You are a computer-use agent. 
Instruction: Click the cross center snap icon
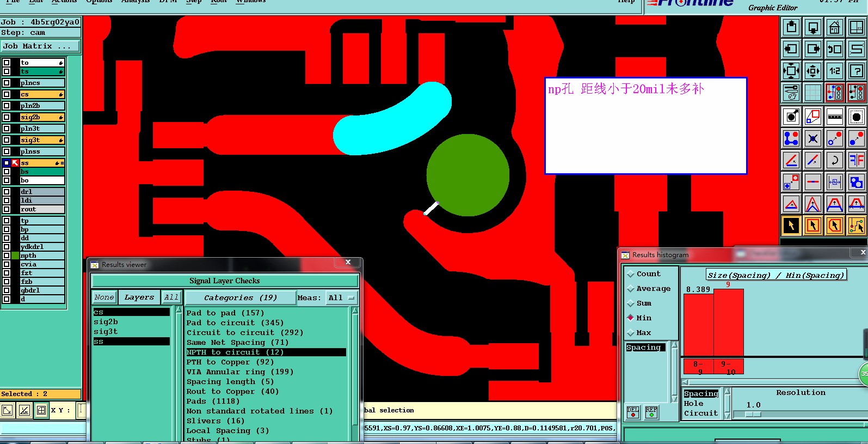(x=813, y=138)
